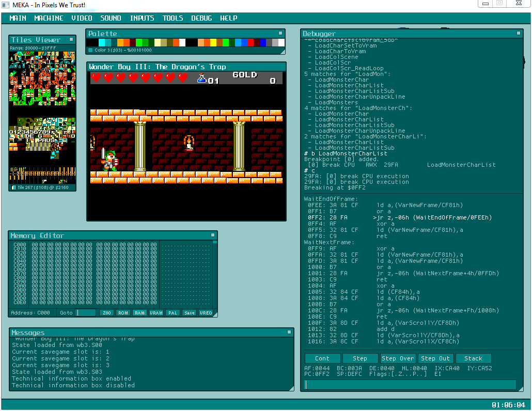Pick the cyan palette swatch
The width and height of the screenshot is (532, 411).
(102, 42)
